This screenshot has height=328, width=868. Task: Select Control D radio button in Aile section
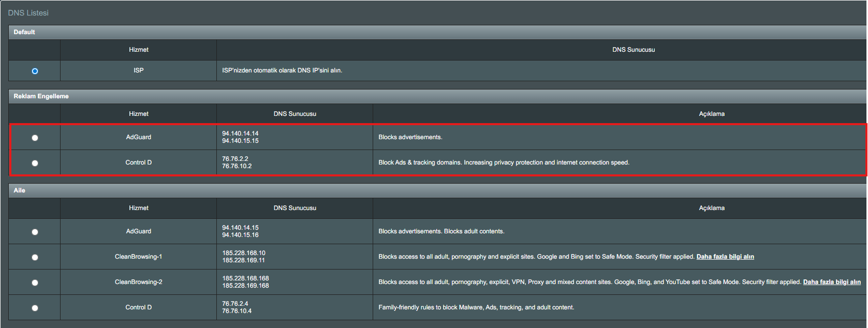35,308
